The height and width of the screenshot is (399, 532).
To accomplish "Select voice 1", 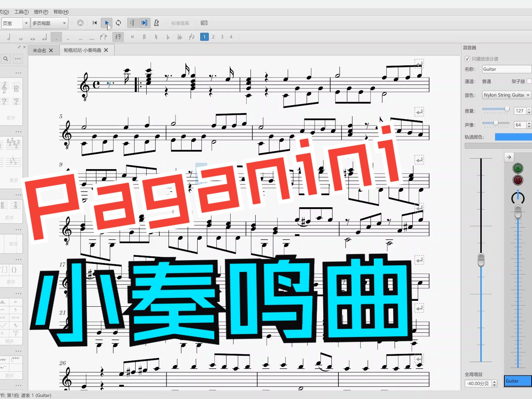I will click(x=204, y=37).
